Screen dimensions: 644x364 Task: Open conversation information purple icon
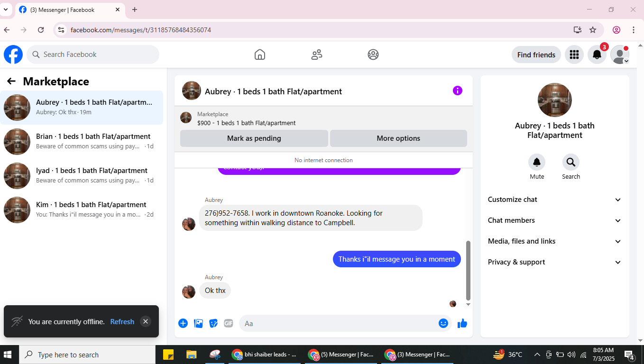coord(458,91)
